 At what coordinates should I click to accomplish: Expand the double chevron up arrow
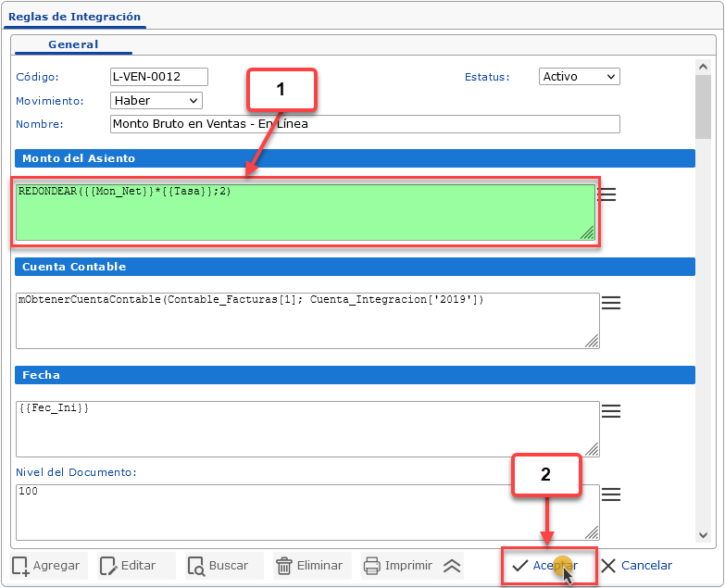click(x=452, y=566)
